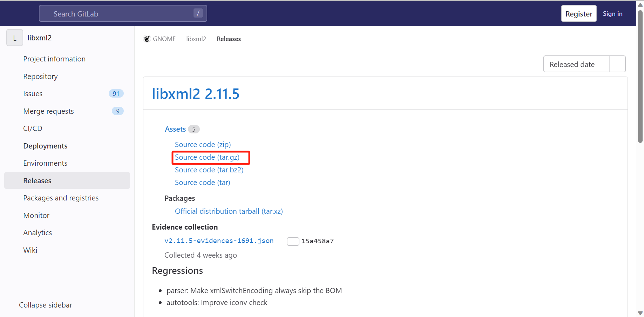Viewport: 644px width, 317px height.
Task: Click the Merge requests badge showing 9
Action: tap(117, 111)
